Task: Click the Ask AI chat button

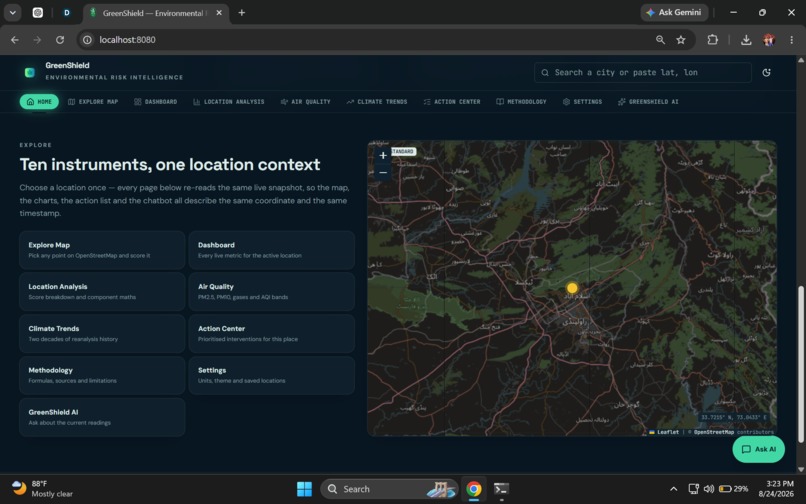Action: [x=758, y=449]
